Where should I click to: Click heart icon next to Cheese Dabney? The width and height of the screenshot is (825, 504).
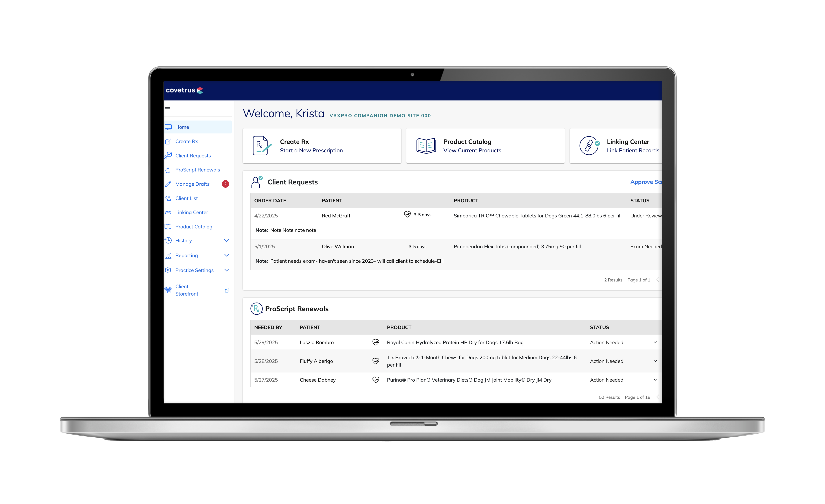[376, 380]
